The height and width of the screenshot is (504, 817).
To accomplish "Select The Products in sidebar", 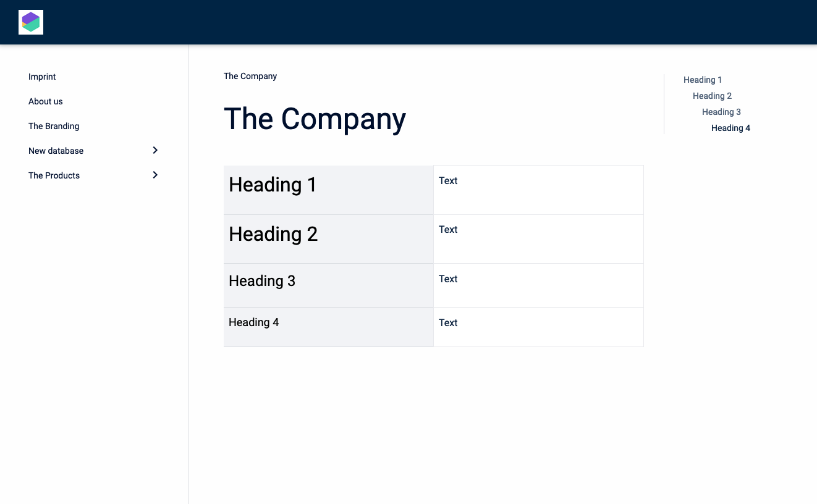I will point(54,175).
